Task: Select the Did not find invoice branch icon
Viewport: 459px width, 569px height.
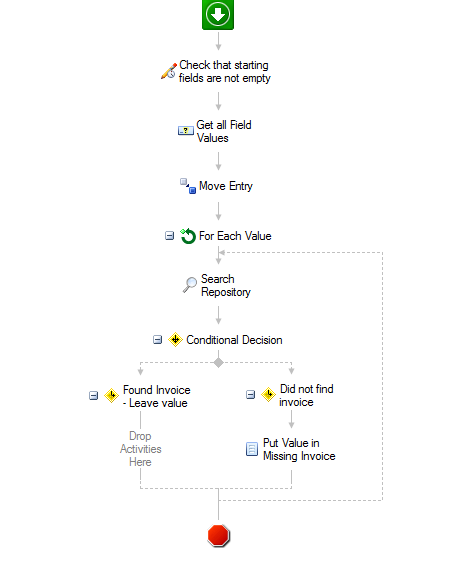Action: pyautogui.click(x=268, y=394)
